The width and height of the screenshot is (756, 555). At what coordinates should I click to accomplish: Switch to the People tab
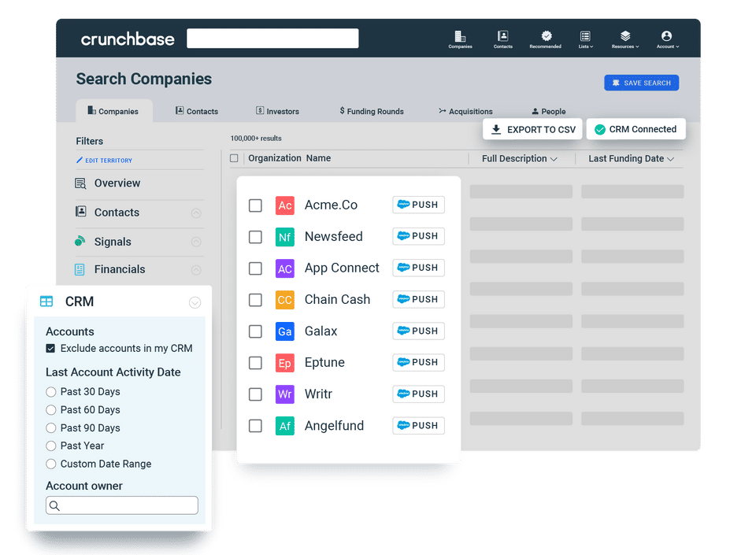(549, 111)
